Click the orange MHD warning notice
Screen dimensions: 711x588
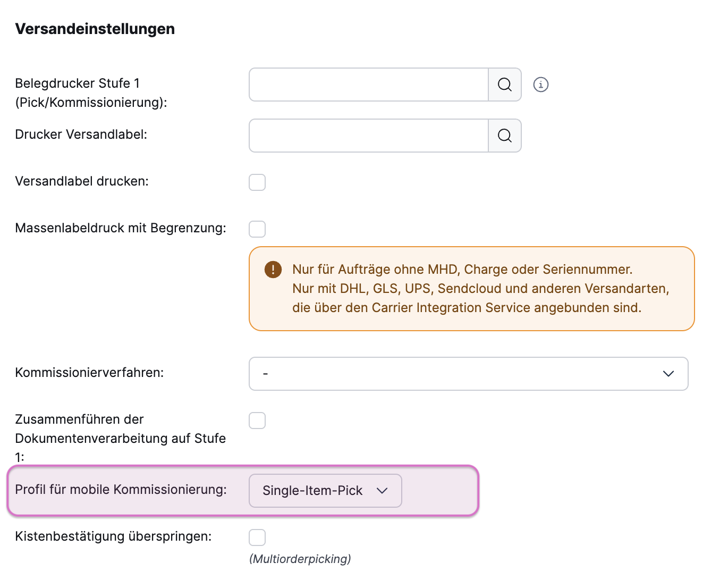pyautogui.click(x=471, y=288)
